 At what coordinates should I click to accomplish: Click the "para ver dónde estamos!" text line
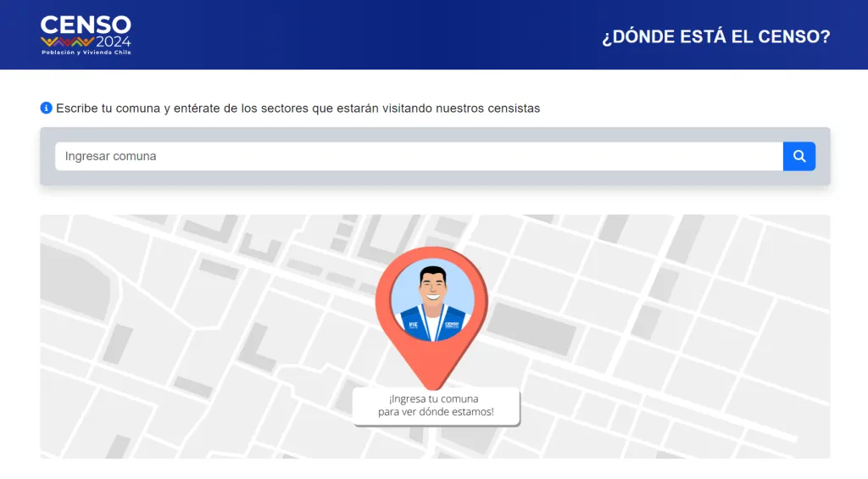(x=436, y=412)
